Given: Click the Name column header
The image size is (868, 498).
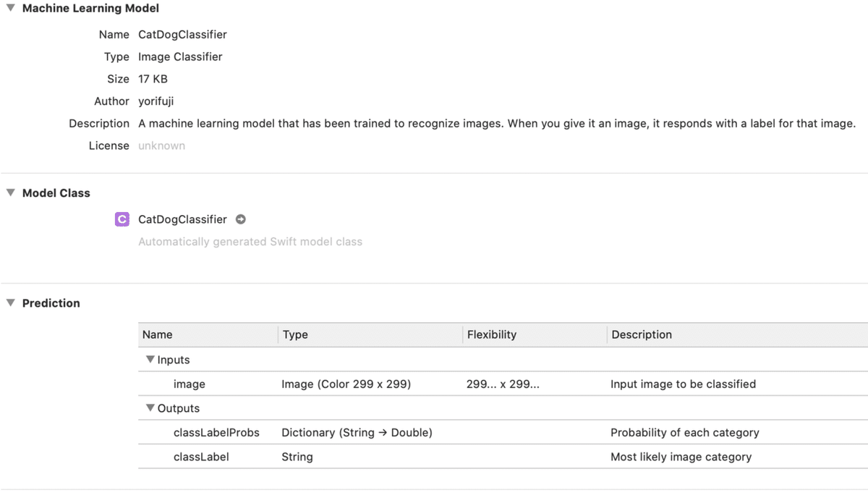Looking at the screenshot, I should pyautogui.click(x=158, y=334).
